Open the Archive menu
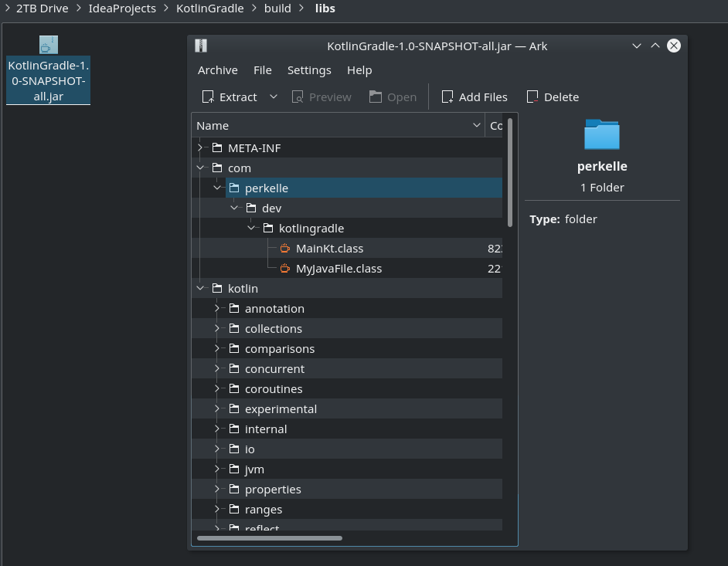The image size is (728, 566). click(x=217, y=69)
